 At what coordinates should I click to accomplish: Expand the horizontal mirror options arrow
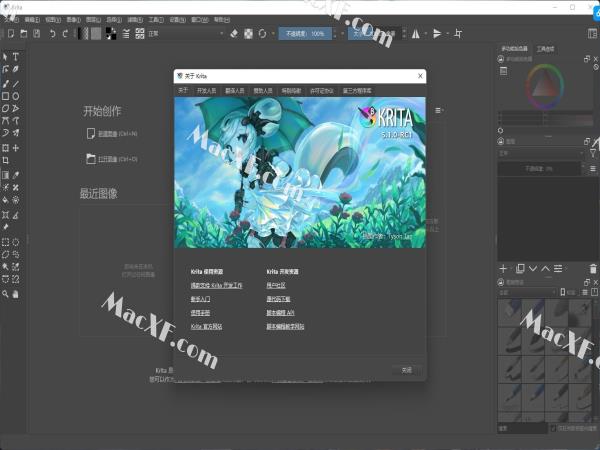pyautogui.click(x=426, y=34)
